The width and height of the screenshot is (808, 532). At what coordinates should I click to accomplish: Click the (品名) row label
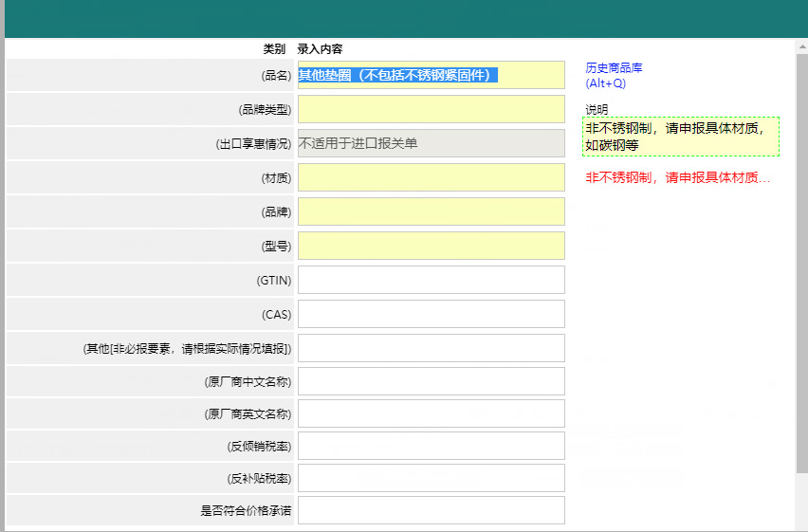click(x=276, y=76)
